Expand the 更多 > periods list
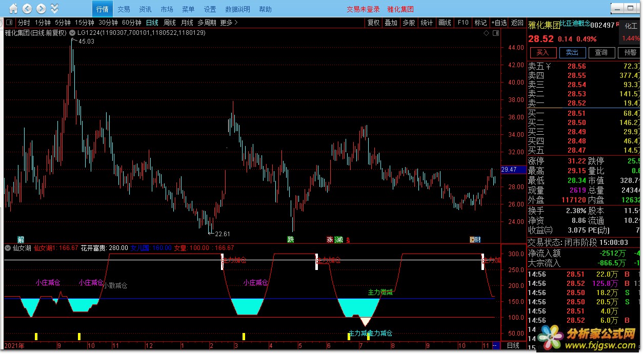The height and width of the screenshot is (354, 644). coord(229,23)
